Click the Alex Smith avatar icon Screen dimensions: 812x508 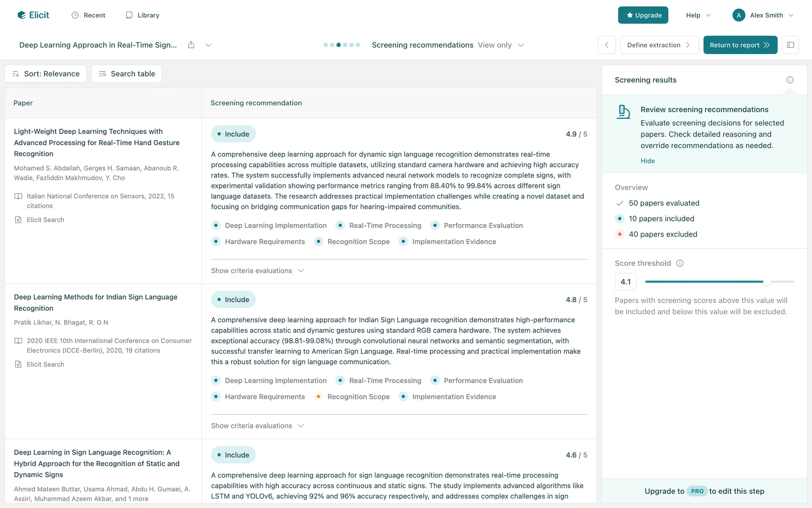[738, 15]
